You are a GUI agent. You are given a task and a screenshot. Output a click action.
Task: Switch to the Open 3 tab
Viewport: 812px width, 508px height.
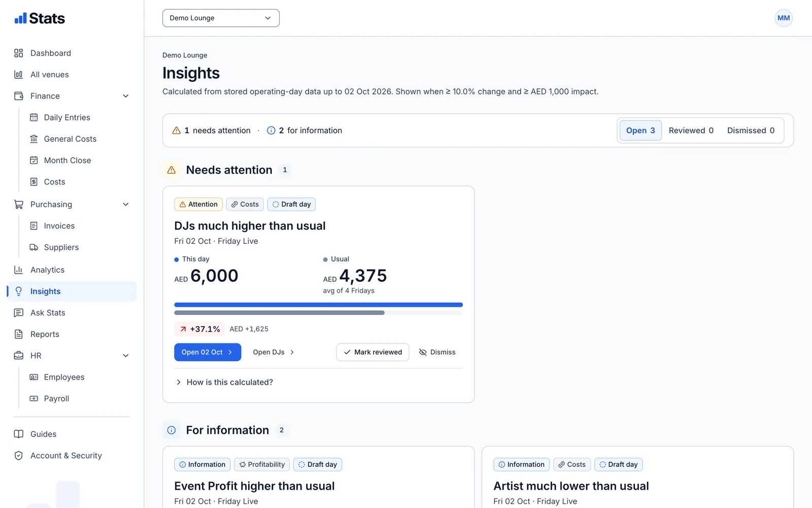pos(640,131)
